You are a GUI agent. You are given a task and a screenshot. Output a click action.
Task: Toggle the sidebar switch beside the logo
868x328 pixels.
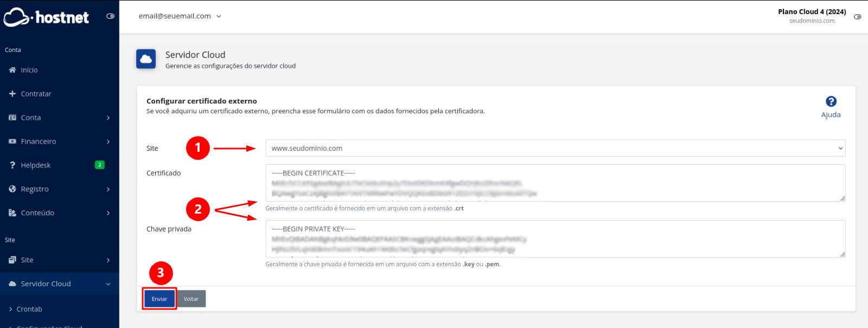(x=110, y=16)
